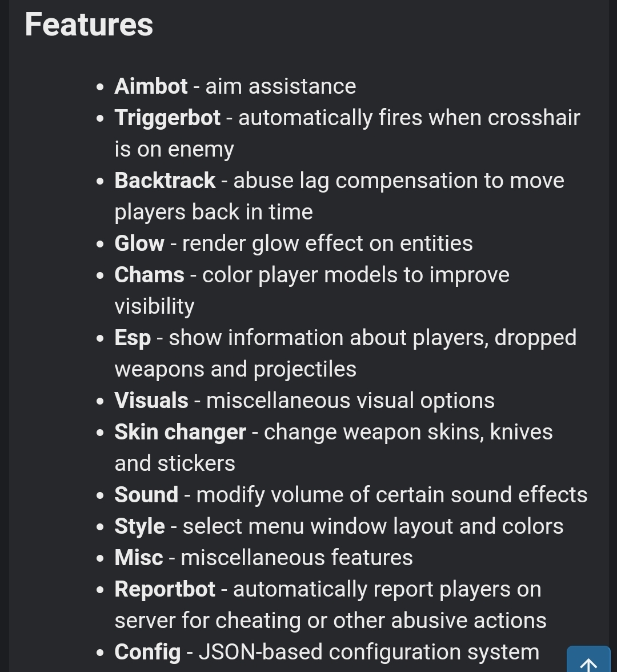Click the bold Backtrack label
This screenshot has height=672, width=617.
(165, 181)
